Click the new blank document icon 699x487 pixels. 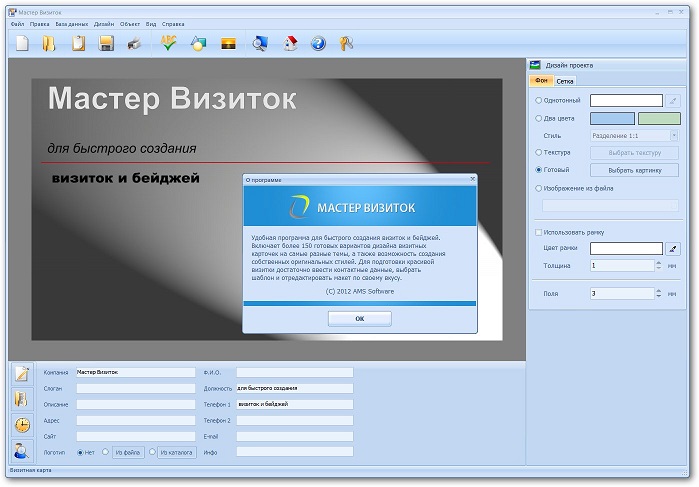[22, 43]
